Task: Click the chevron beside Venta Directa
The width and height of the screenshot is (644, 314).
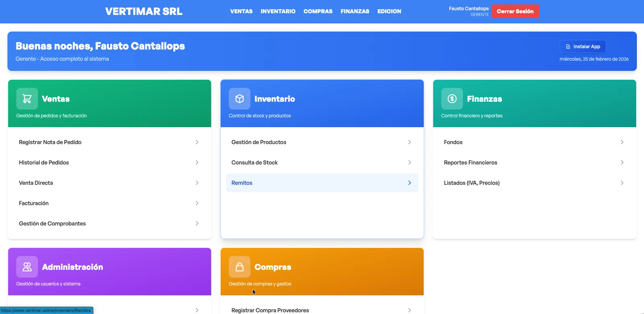Action: coord(197,183)
